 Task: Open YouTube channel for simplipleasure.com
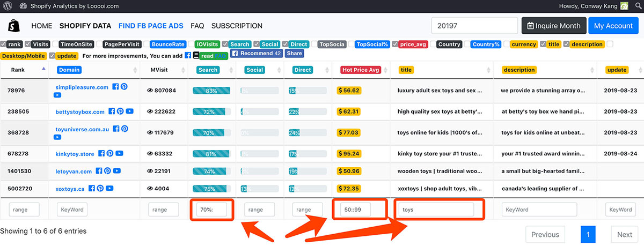57,95
